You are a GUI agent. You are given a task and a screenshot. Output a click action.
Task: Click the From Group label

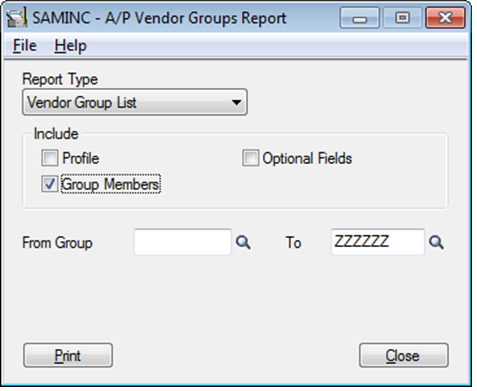click(57, 243)
